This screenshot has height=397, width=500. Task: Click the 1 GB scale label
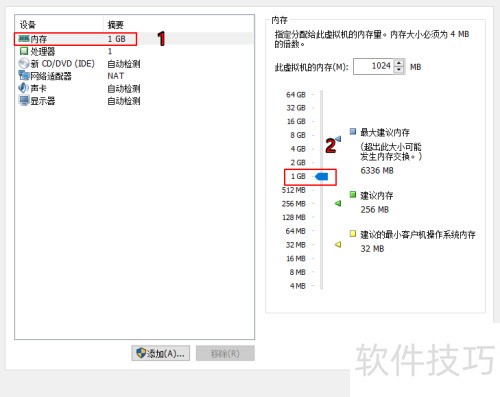(x=298, y=176)
